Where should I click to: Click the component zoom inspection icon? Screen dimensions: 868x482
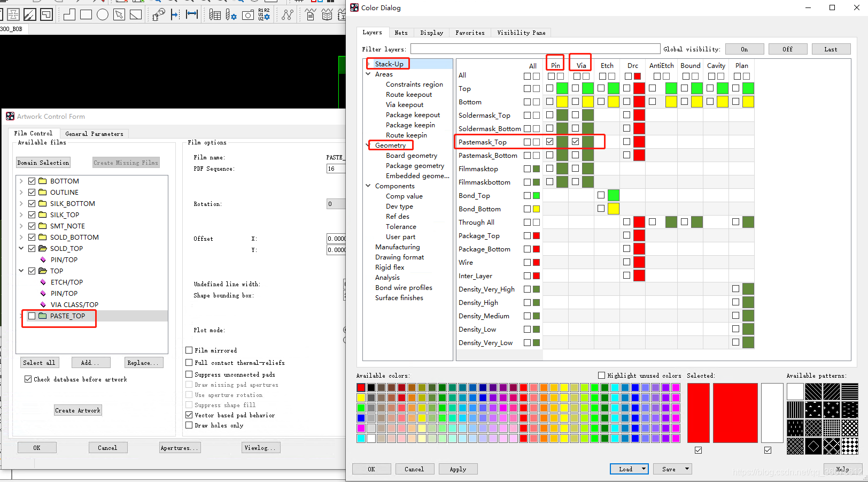[158, 14]
